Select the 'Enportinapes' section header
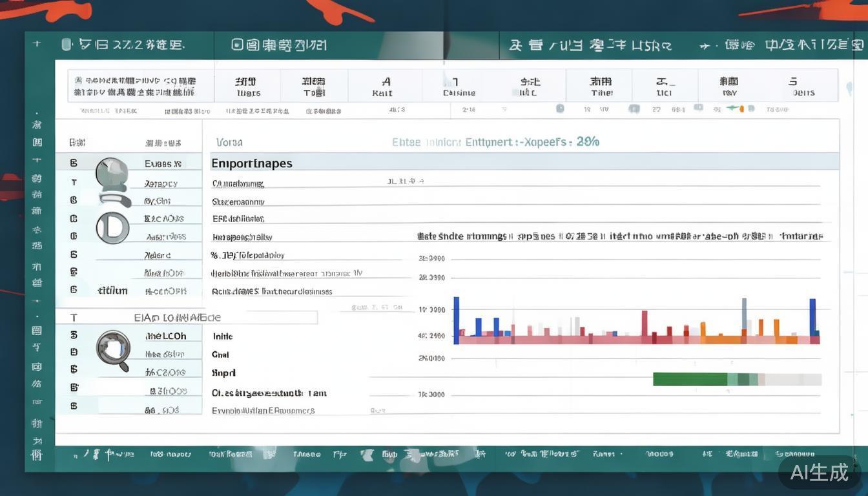The width and height of the screenshot is (868, 496). tap(252, 163)
